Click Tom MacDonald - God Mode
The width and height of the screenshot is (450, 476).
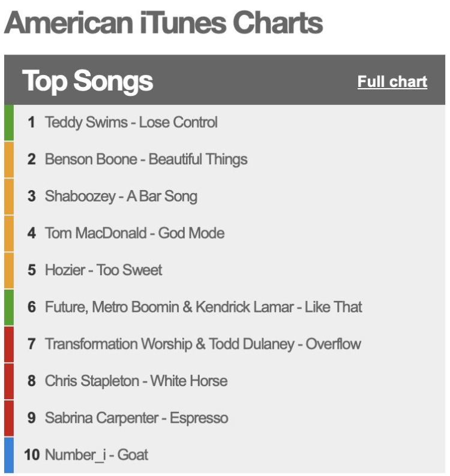[x=134, y=233]
